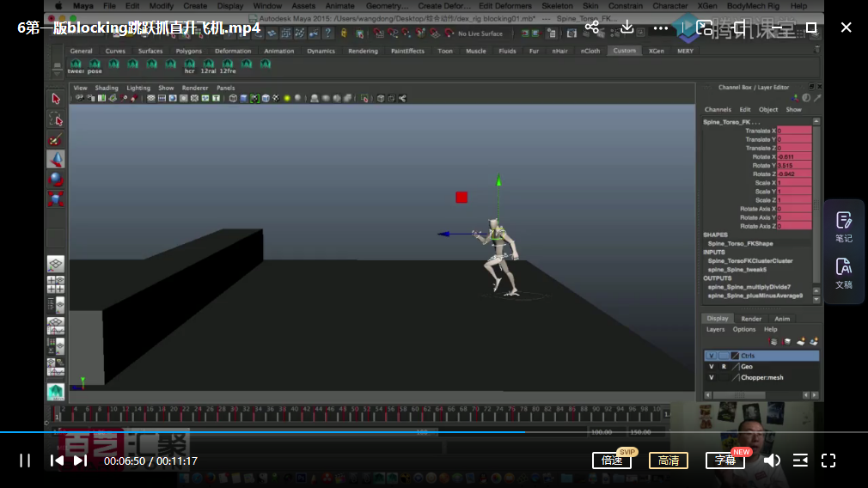The height and width of the screenshot is (488, 868).
Task: Click the 'pose' shelf button
Action: pyautogui.click(x=95, y=67)
